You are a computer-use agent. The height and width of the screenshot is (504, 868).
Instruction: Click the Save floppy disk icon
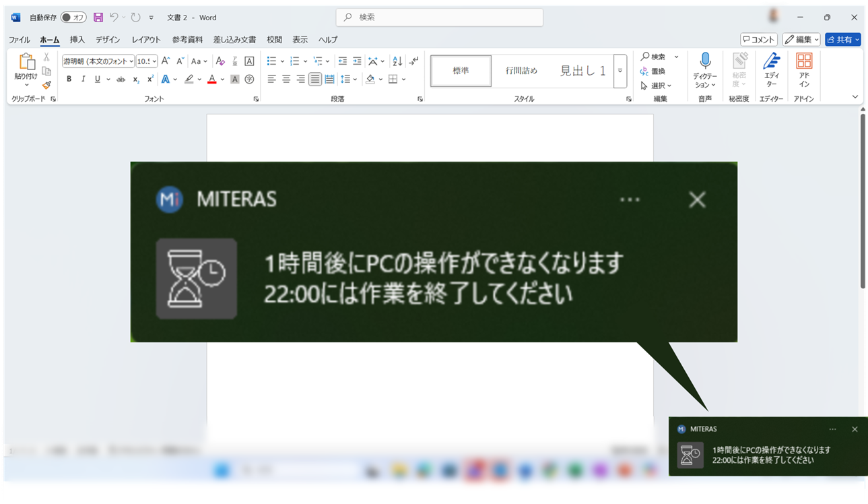[x=98, y=18]
